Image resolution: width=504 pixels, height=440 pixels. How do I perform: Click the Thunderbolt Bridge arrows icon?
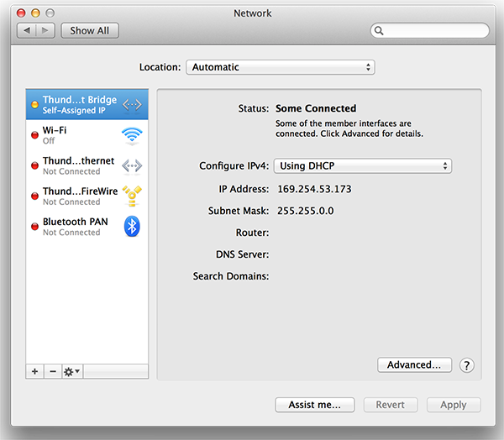(x=132, y=104)
